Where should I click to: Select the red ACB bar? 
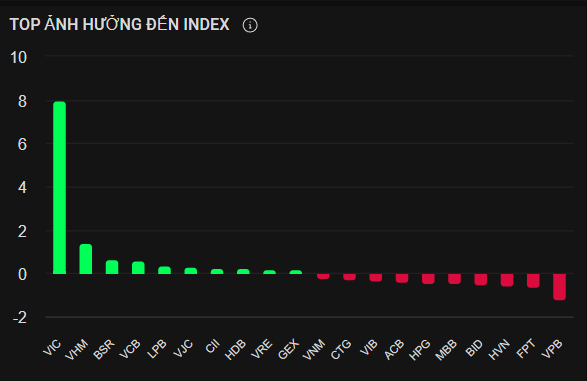click(402, 278)
